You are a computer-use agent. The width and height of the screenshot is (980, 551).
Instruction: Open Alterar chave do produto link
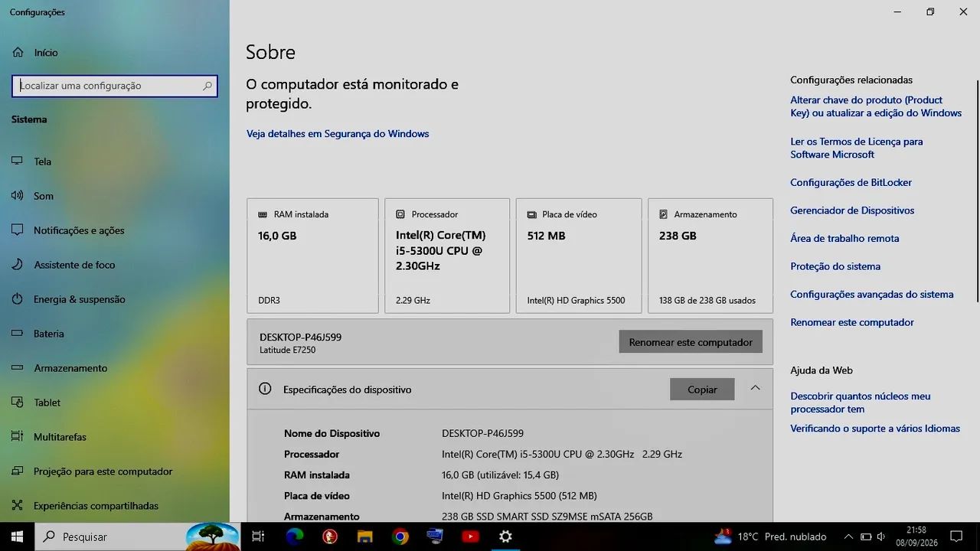pos(876,106)
